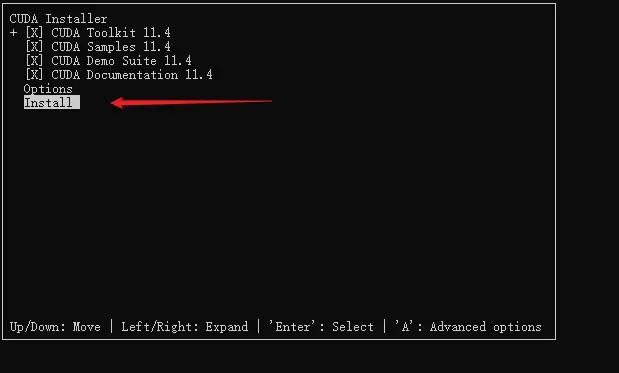Expand the CUDA Toolkit plus sign

tap(14, 33)
